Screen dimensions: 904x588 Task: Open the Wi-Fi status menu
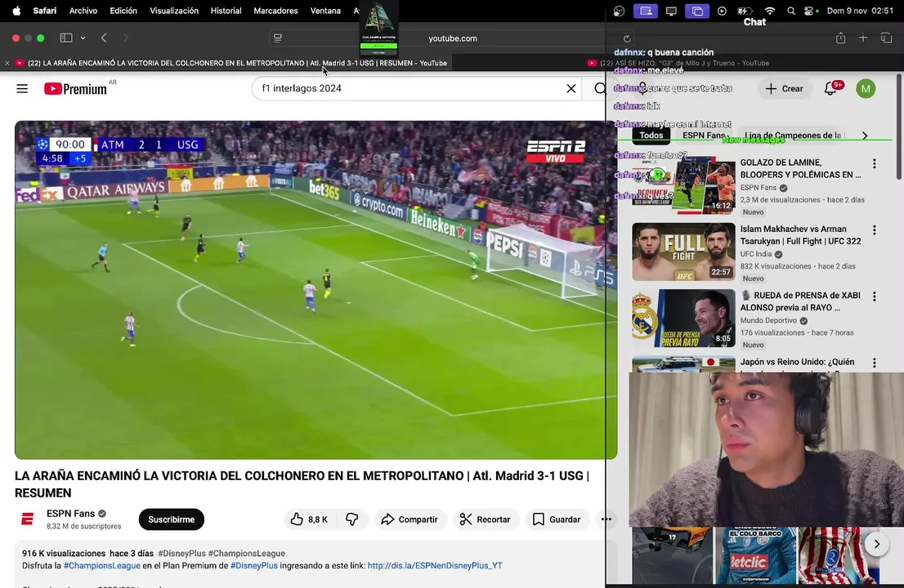pyautogui.click(x=770, y=11)
